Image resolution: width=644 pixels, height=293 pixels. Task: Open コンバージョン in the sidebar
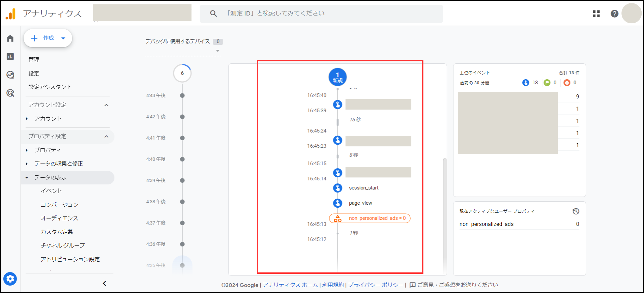coord(59,205)
